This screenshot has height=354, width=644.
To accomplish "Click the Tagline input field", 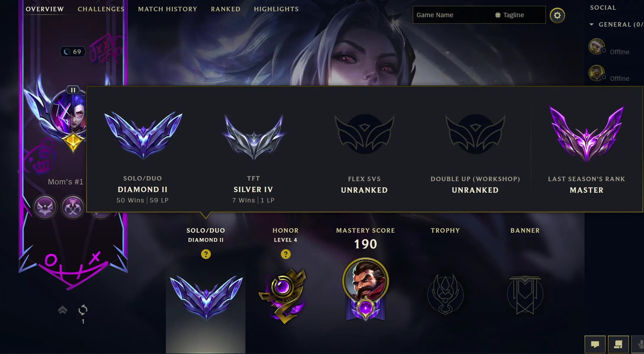I will coord(519,15).
